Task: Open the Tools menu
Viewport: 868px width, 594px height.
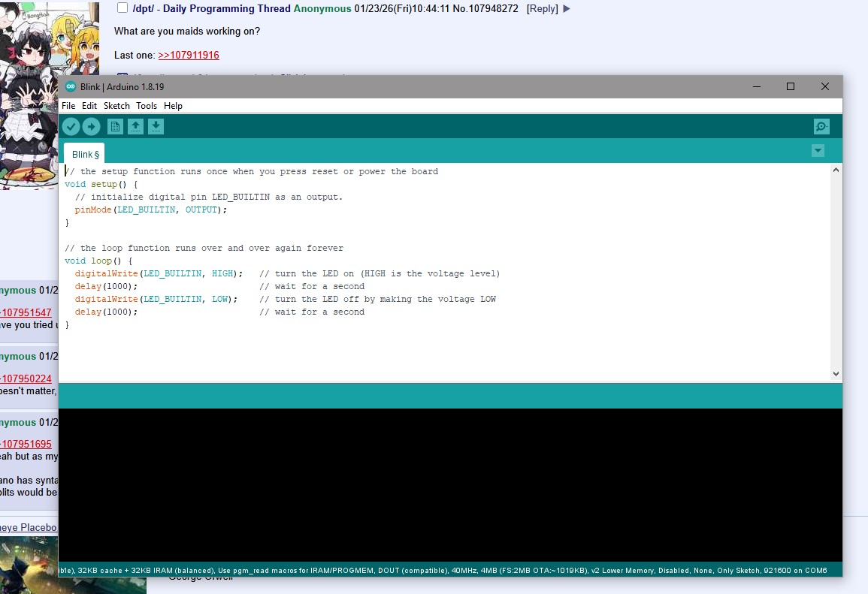Action: 147,106
